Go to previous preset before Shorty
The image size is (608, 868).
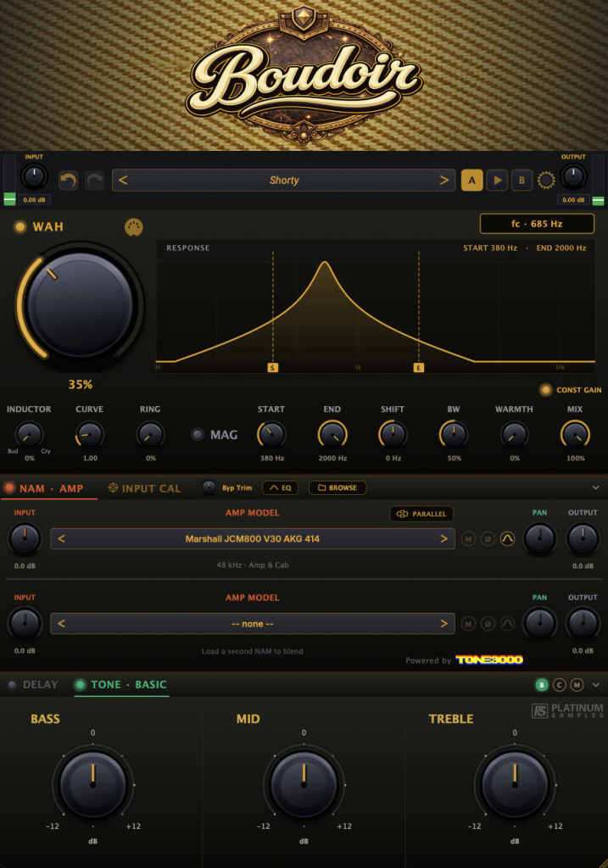pos(124,181)
